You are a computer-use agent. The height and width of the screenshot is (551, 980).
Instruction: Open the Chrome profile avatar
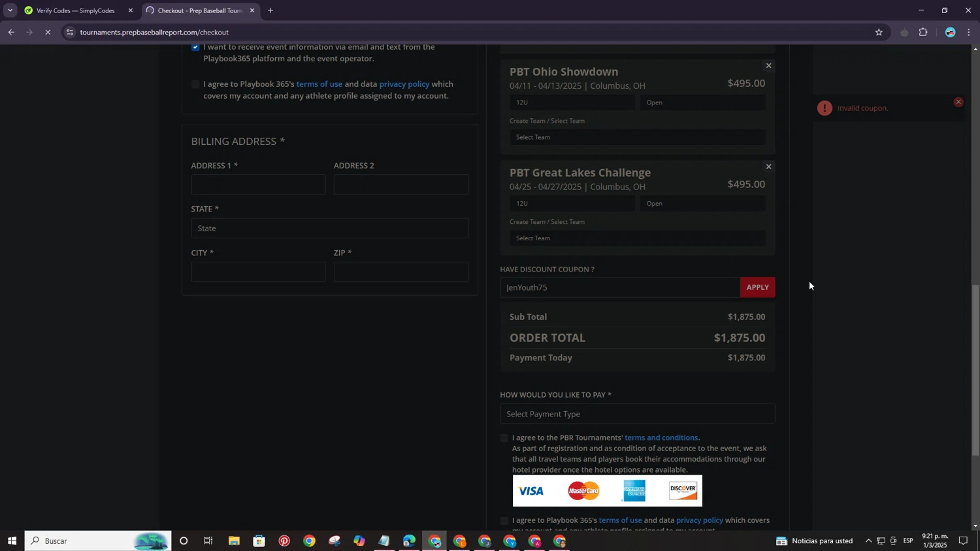click(x=951, y=32)
